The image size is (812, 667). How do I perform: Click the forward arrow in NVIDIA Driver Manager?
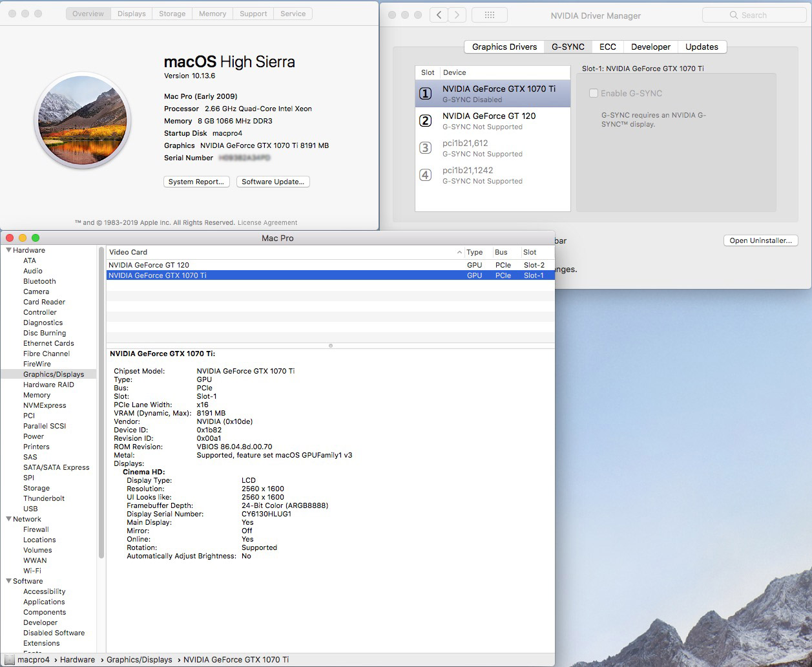[457, 15]
